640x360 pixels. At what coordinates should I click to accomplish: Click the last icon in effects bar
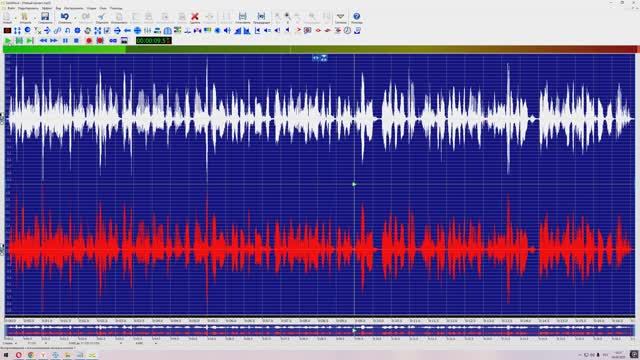pos(357,31)
